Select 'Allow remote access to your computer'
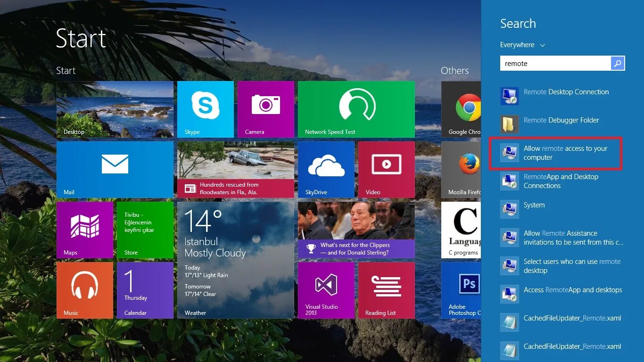 562,153
